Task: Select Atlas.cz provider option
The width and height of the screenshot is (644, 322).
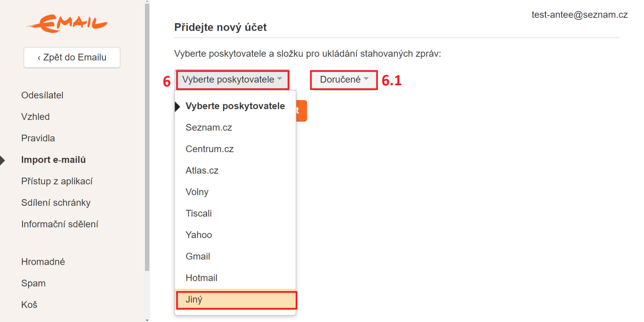Action: tap(202, 171)
